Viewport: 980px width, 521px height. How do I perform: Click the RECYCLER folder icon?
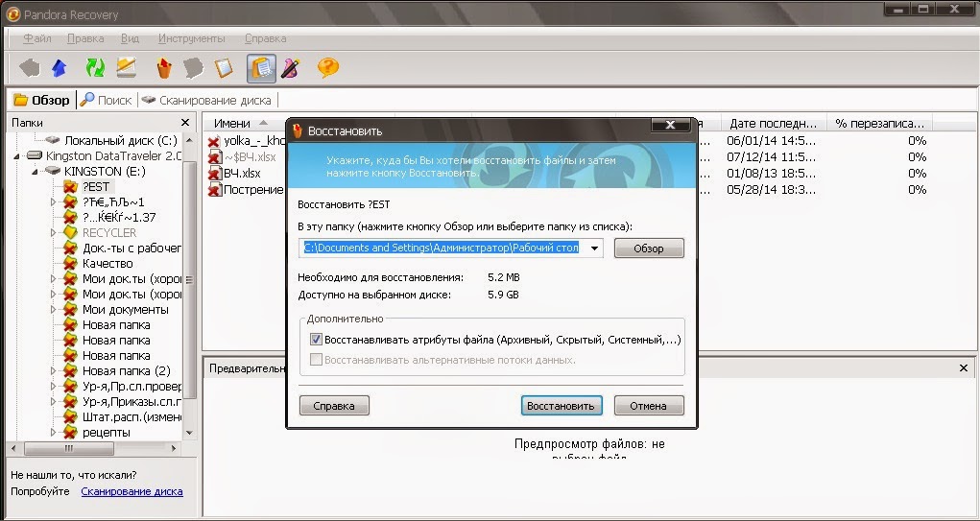[70, 232]
